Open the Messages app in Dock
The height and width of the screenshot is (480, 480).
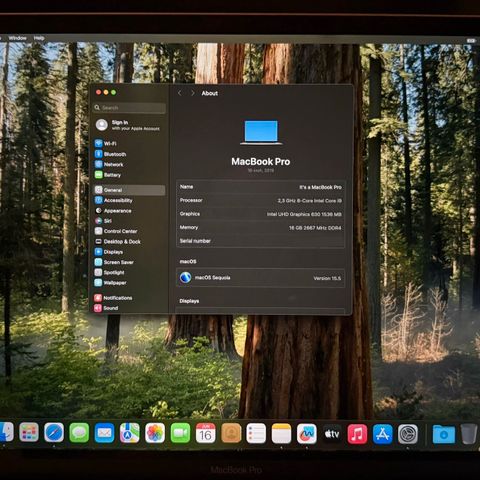79,433
